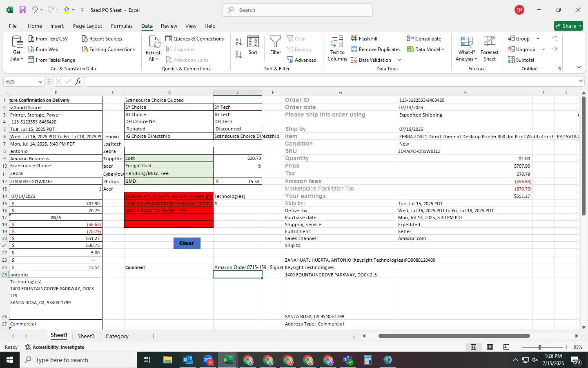
Task: Click From Table/Range option
Action: click(51, 60)
